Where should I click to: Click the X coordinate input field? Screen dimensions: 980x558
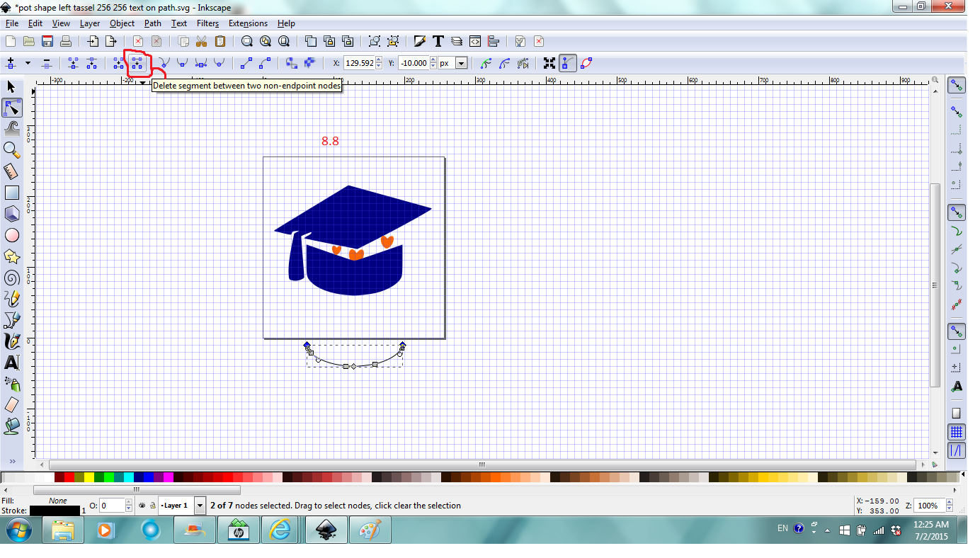point(359,63)
